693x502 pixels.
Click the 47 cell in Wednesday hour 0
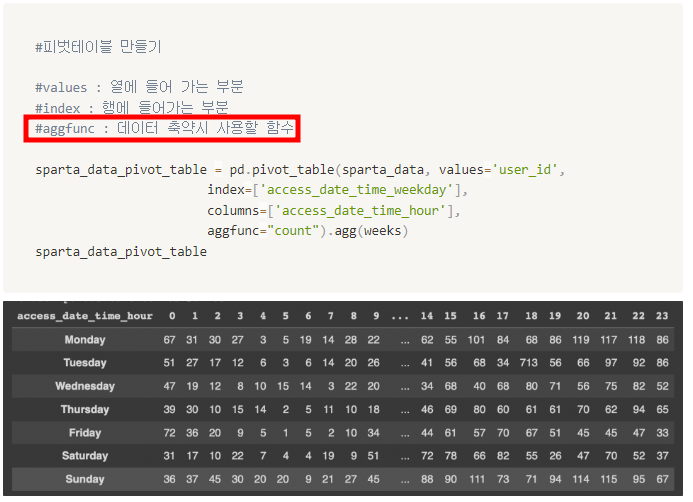169,386
